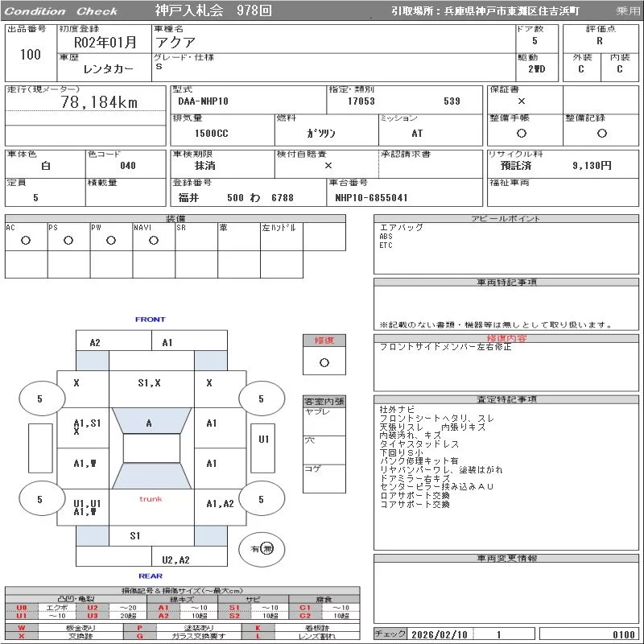
Task: Click the front-right tire circle marked 5
Action: [x=261, y=398]
